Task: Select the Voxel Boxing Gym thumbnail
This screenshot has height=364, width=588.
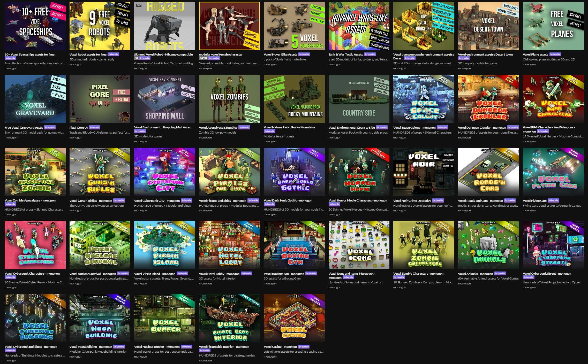Action: 294,245
